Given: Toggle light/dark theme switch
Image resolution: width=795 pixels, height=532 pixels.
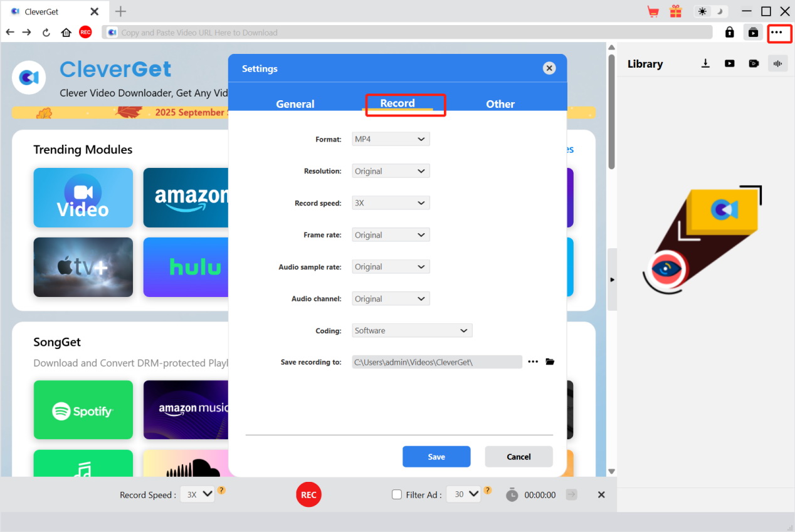Looking at the screenshot, I should (x=712, y=11).
